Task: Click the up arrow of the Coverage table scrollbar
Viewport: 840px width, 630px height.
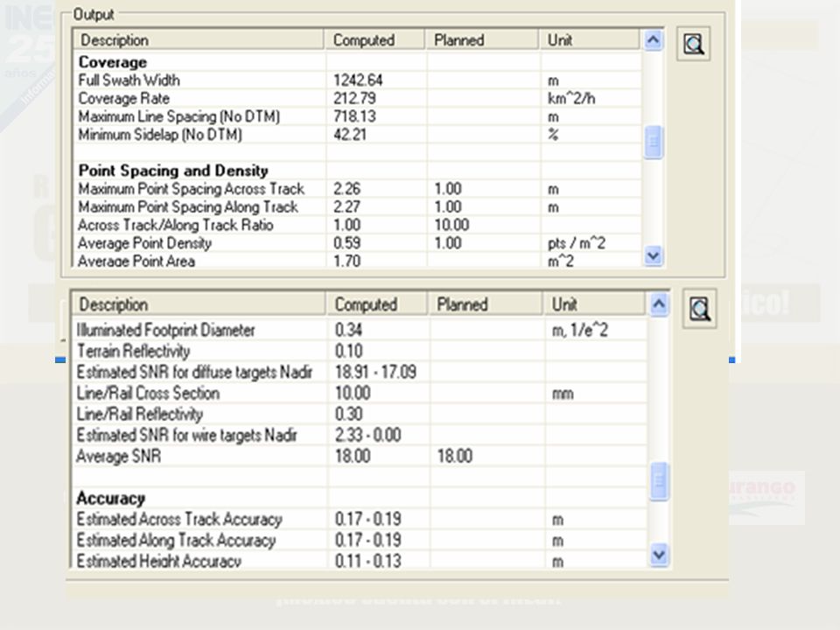Action: pyautogui.click(x=653, y=39)
